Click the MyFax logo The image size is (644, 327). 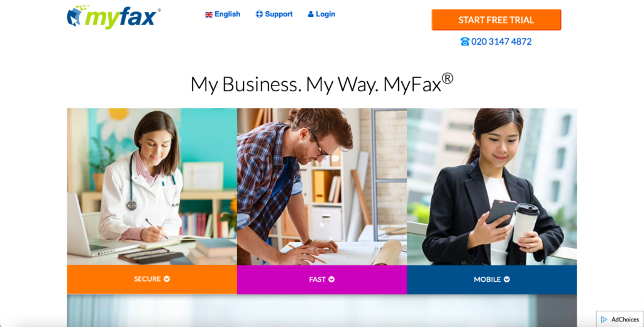(x=114, y=17)
